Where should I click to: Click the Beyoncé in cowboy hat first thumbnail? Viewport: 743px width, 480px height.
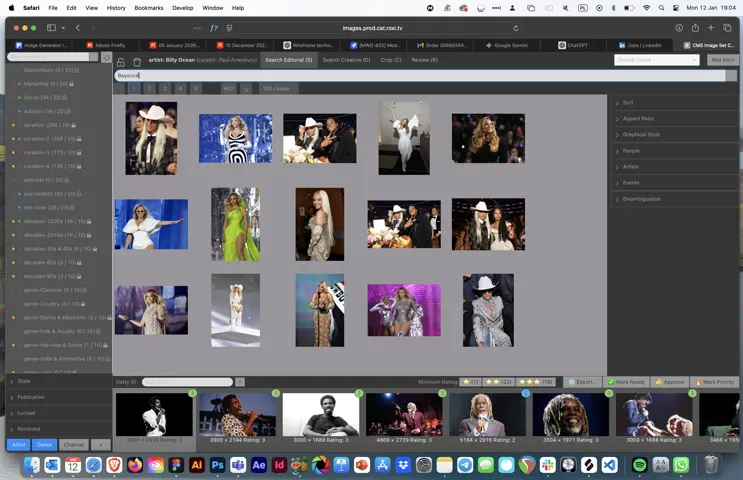(x=151, y=138)
